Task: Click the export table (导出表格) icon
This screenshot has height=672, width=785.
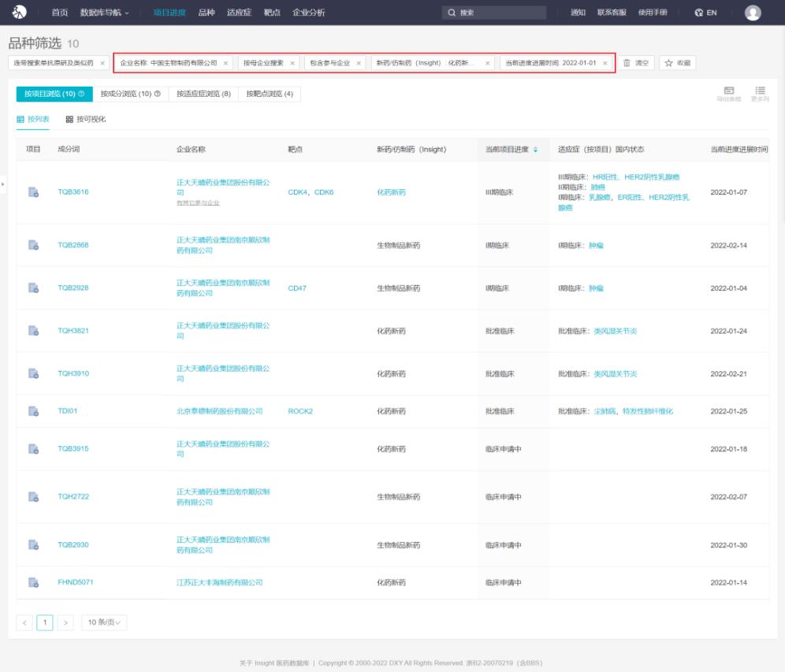Action: (728, 91)
